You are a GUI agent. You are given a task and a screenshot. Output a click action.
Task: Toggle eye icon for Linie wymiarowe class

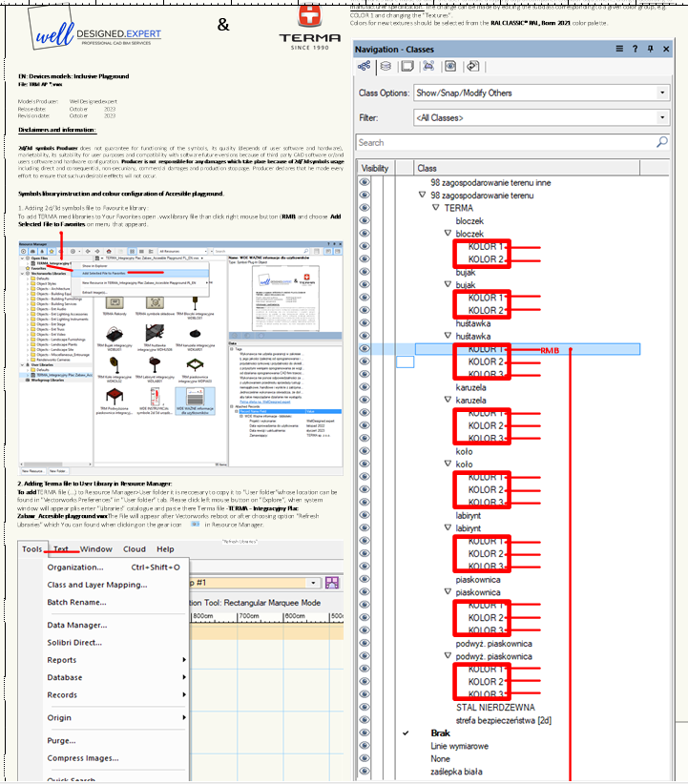(364, 746)
